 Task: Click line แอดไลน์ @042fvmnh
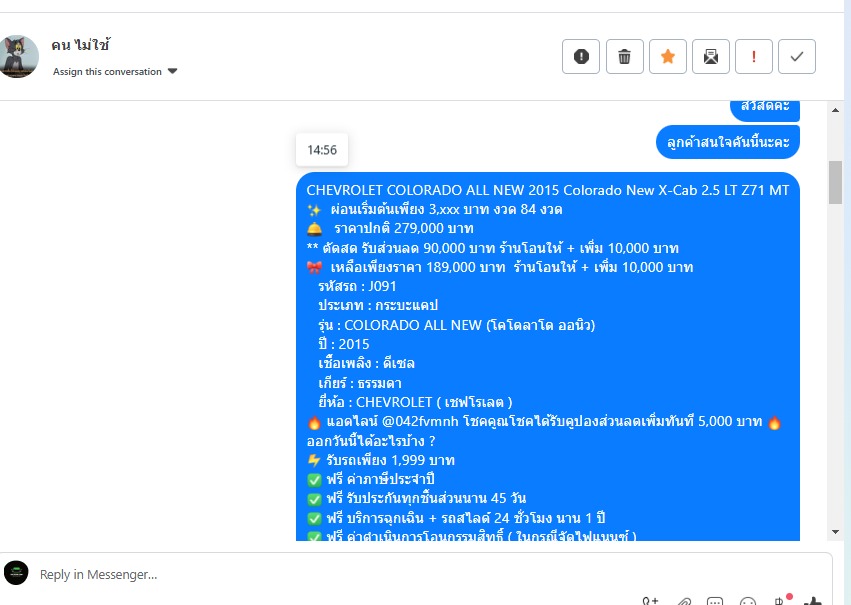click(x=544, y=422)
